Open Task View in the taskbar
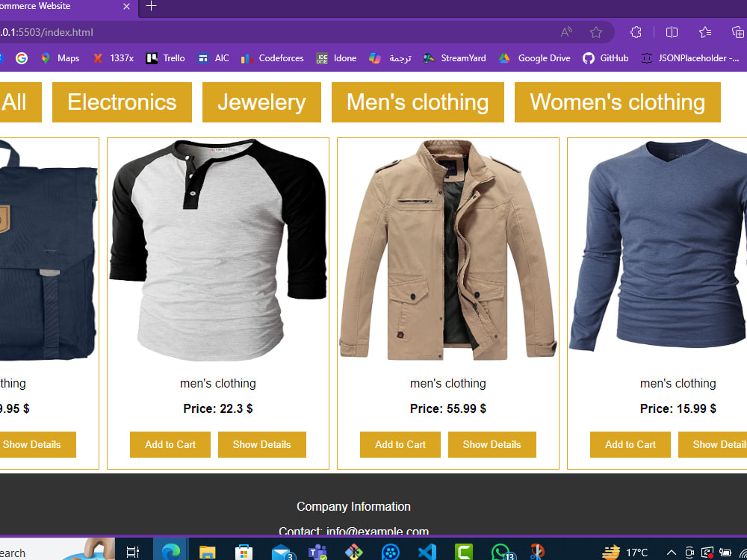This screenshot has width=747, height=560. (x=133, y=552)
